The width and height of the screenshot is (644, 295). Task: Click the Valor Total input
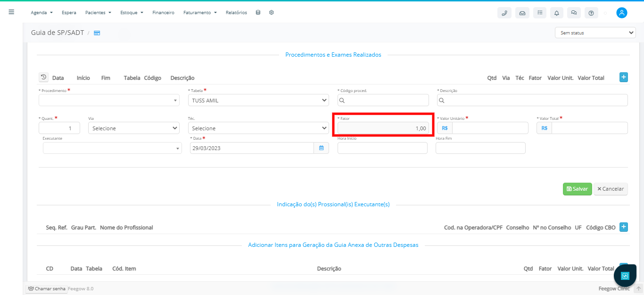(590, 128)
